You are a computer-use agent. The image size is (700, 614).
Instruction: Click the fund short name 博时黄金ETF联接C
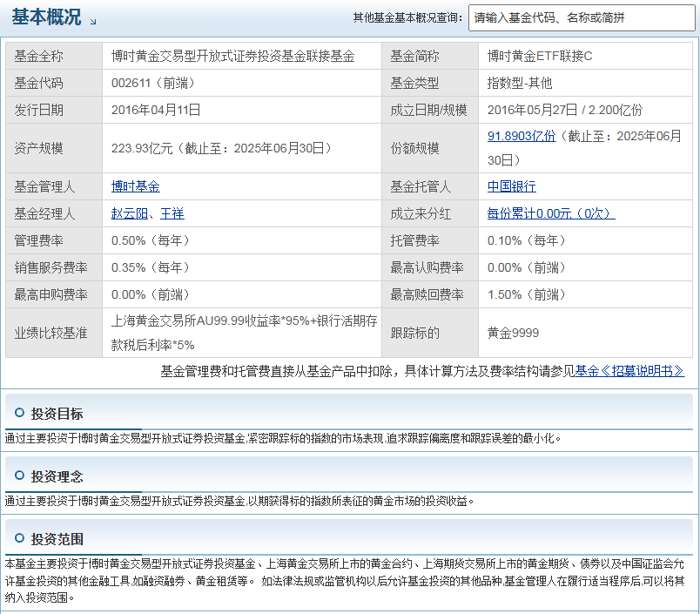point(540,57)
